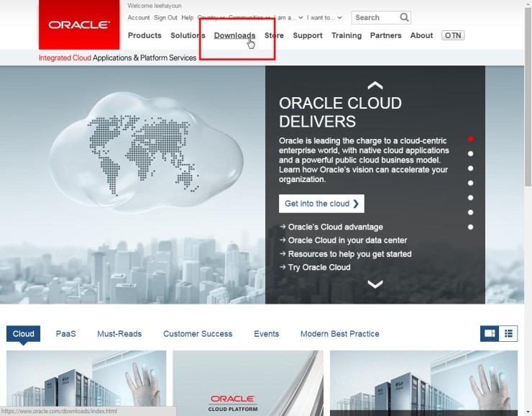532x416 pixels.
Task: Click the Oracle logo
Action: [x=79, y=24]
